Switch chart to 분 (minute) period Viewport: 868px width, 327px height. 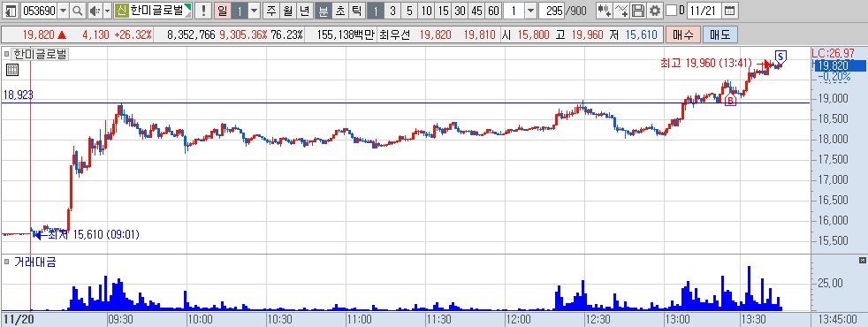[323, 11]
